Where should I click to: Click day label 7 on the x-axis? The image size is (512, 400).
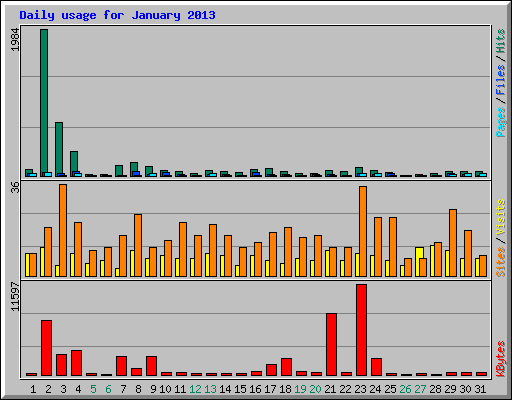coord(123,389)
